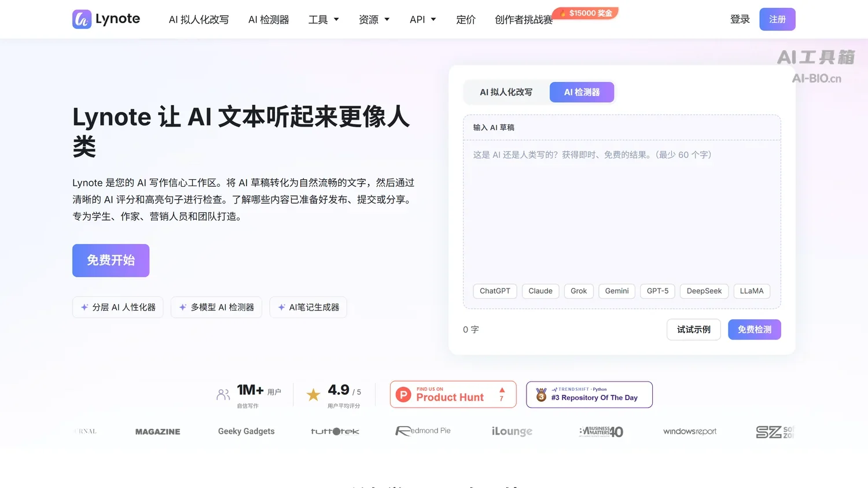The width and height of the screenshot is (868, 488).
Task: Click the AI draft text input area
Action: pyautogui.click(x=621, y=211)
